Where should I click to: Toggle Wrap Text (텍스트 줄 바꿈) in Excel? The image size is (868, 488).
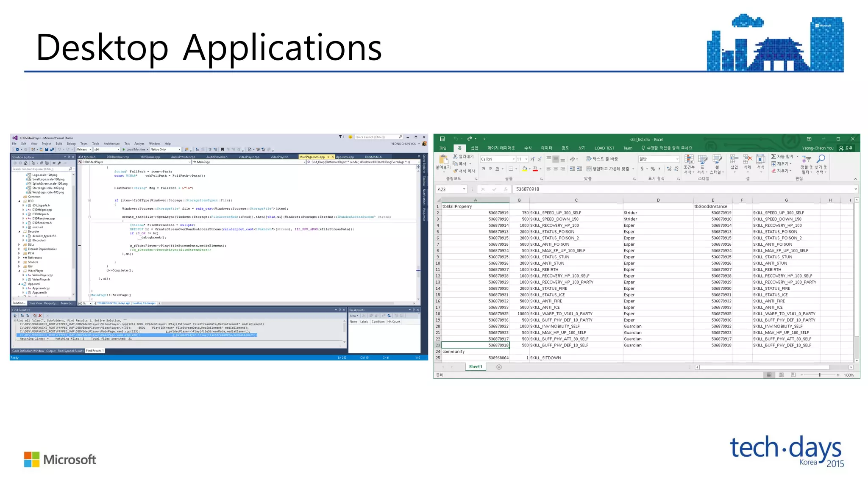(x=602, y=159)
